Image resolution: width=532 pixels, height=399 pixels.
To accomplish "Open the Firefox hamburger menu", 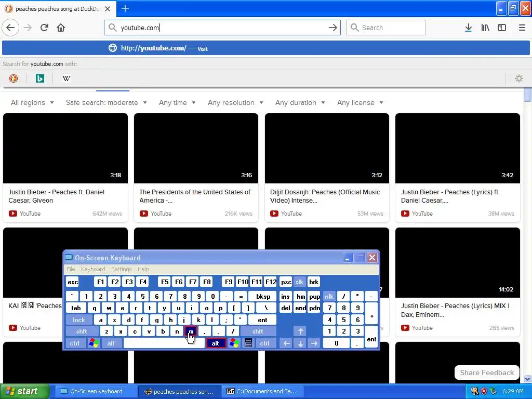I will 522,28.
